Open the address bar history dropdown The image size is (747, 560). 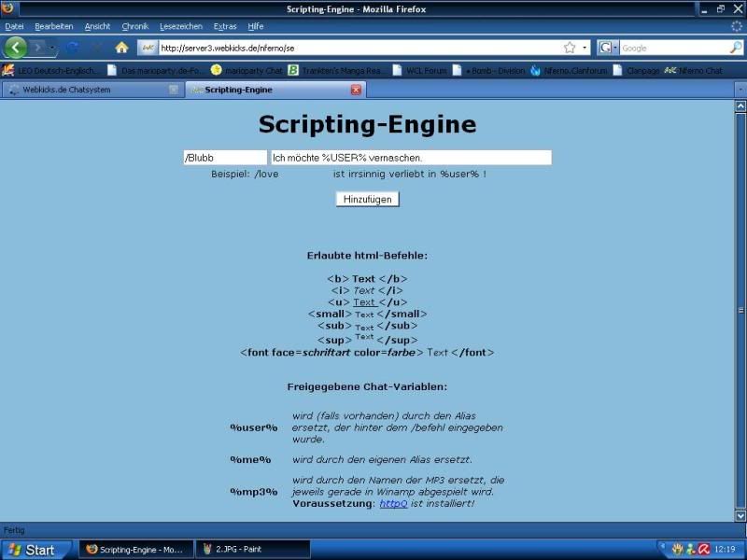(585, 48)
